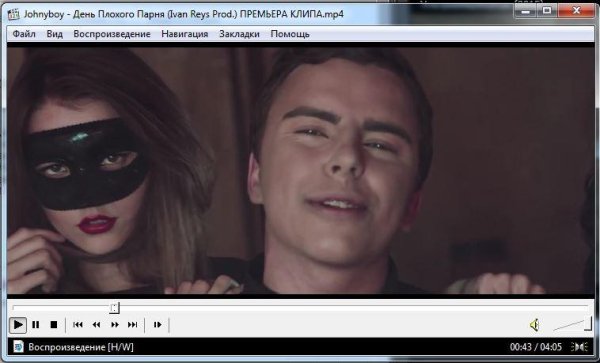Open the Вид menu
The image size is (600, 363).
coord(55,34)
